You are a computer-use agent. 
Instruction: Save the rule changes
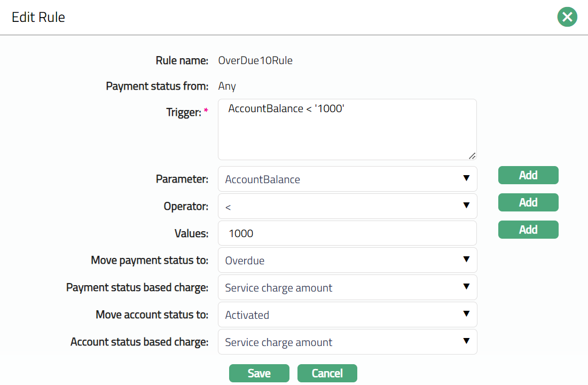click(259, 373)
